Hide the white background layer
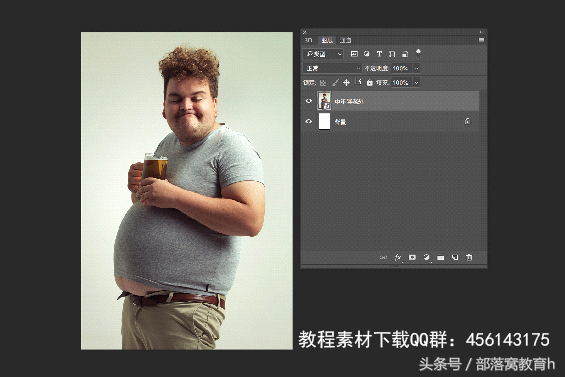Image resolution: width=565 pixels, height=377 pixels. (308, 121)
